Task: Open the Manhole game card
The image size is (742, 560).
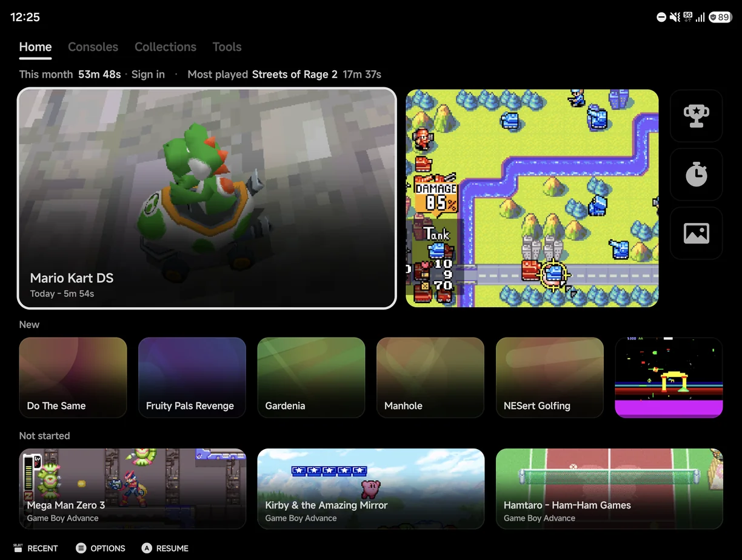Action: pos(430,378)
